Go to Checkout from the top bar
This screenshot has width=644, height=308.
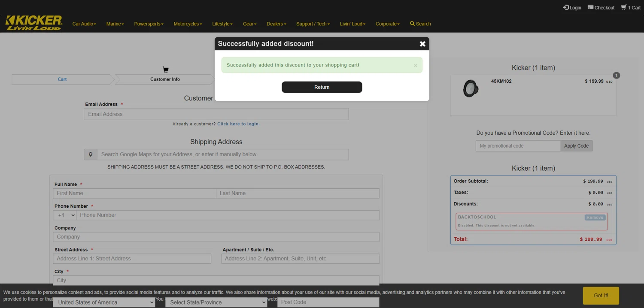pos(601,8)
